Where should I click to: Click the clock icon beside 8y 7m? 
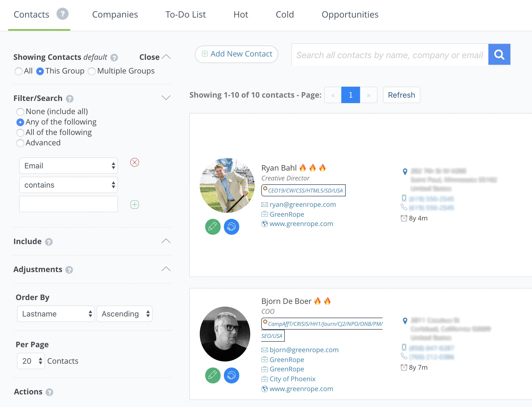point(404,368)
